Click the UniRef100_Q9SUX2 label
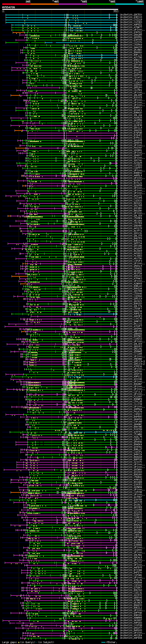Viewport: 146px width, 644px height. click(x=131, y=276)
